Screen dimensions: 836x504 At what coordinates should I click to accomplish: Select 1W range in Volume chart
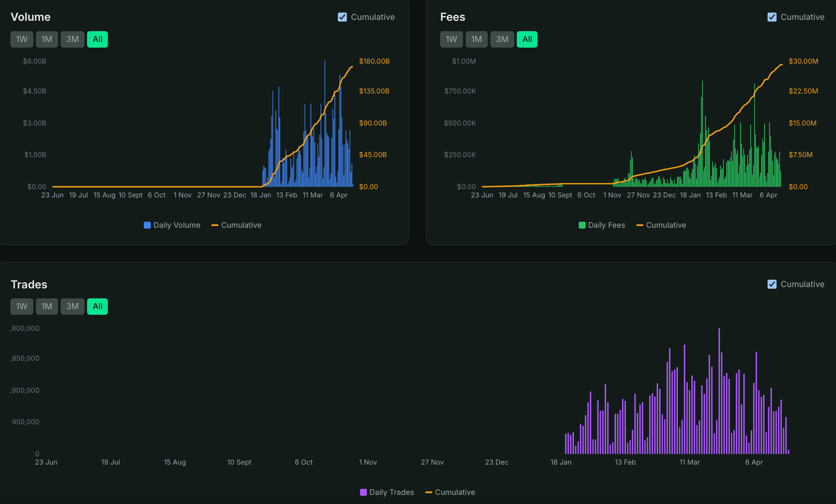click(22, 39)
